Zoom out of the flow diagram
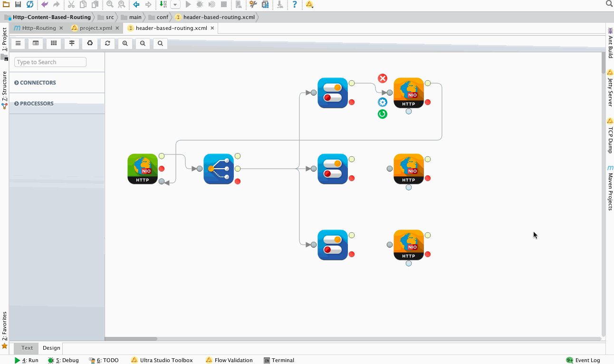 143,43
